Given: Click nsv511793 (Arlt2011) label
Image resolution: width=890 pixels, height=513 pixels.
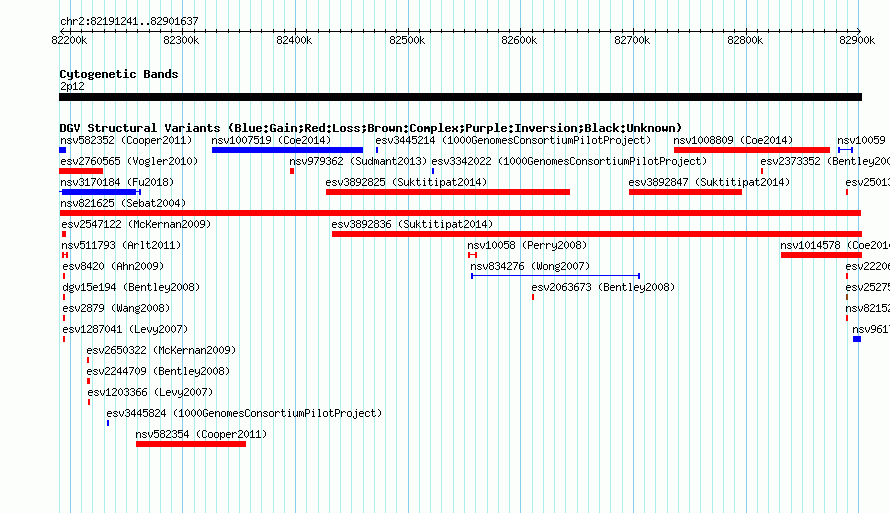Looking at the screenshot, I should pyautogui.click(x=121, y=245).
